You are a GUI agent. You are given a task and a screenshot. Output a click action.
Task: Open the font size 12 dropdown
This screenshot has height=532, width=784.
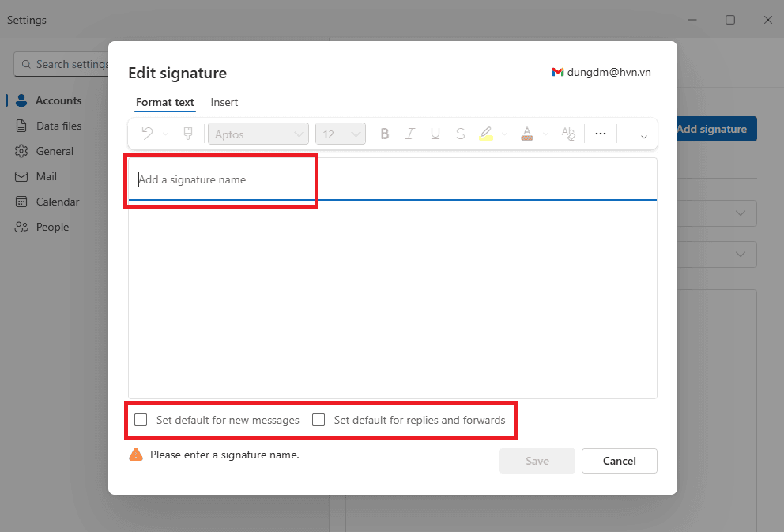[x=341, y=134]
